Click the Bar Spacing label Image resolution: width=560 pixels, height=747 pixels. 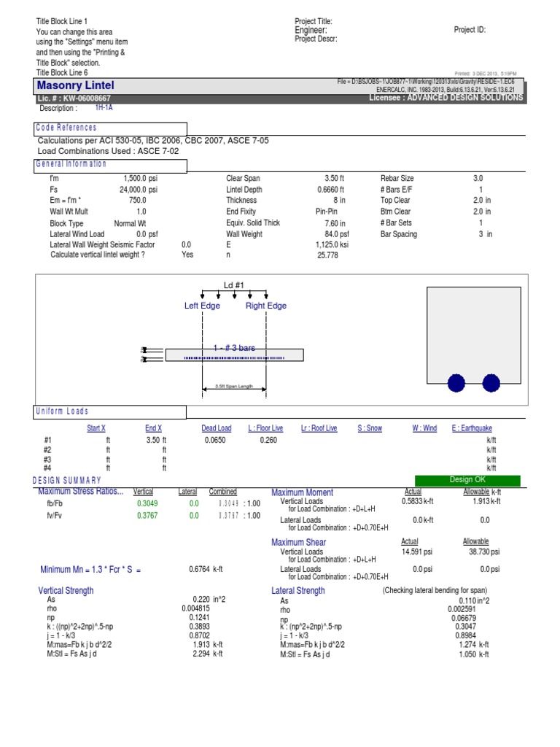tap(399, 234)
